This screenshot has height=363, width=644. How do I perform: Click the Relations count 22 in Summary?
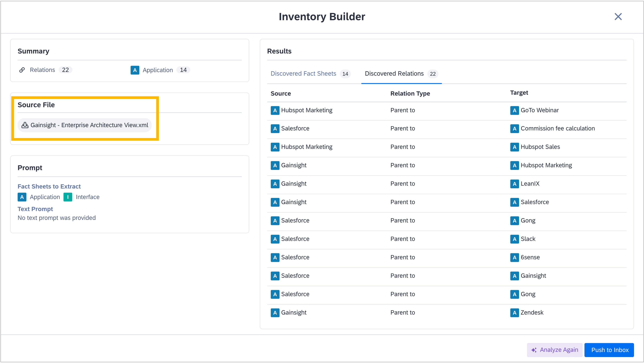(x=65, y=70)
